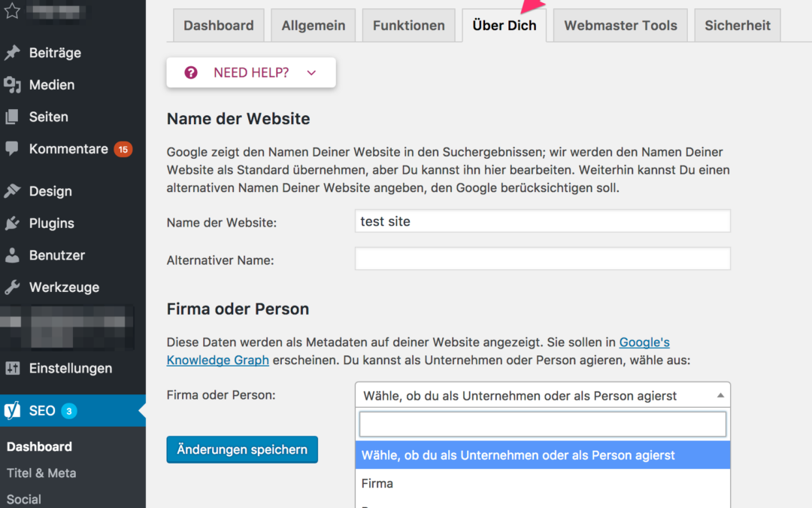Choose Firma from the dropdown list

377,483
